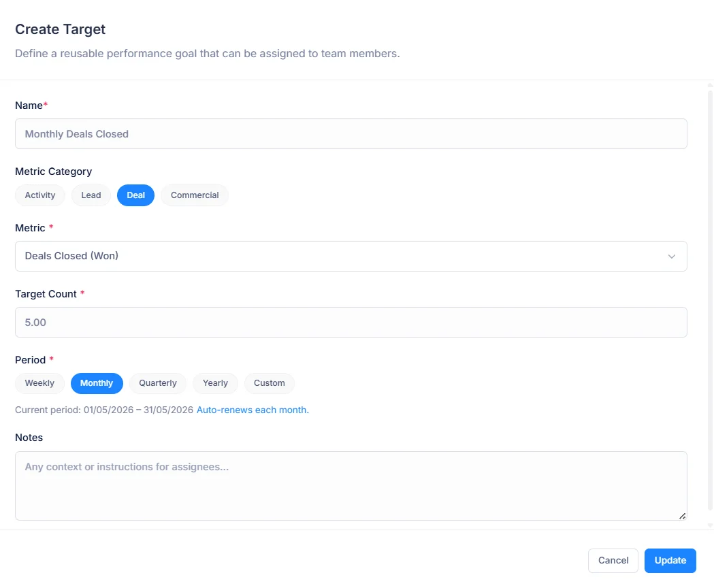Click the Current period date range text
Image resolution: width=714 pixels, height=588 pixels.
coord(104,410)
